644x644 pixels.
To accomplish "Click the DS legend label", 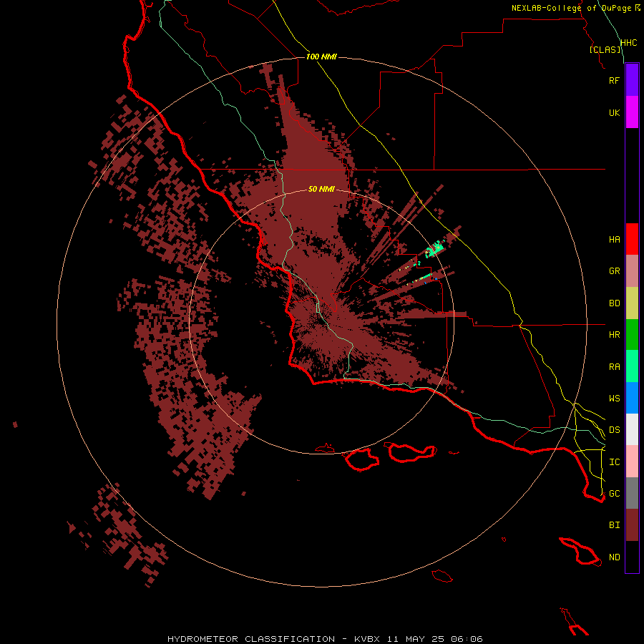I will pyautogui.click(x=614, y=429).
